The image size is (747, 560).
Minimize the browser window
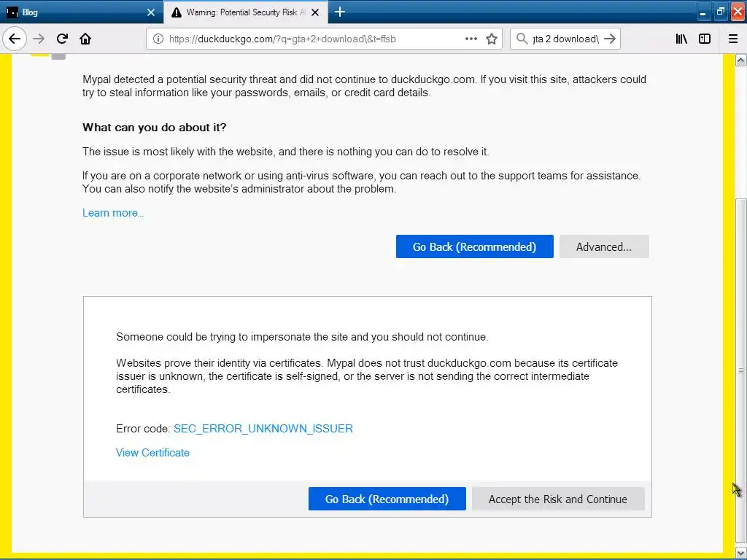(x=703, y=13)
